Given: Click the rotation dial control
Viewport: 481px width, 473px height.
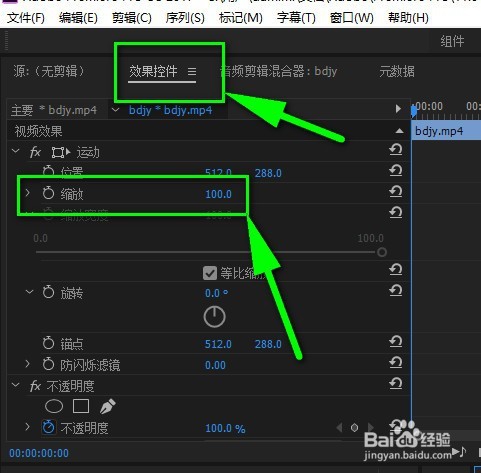Looking at the screenshot, I should pos(214,317).
